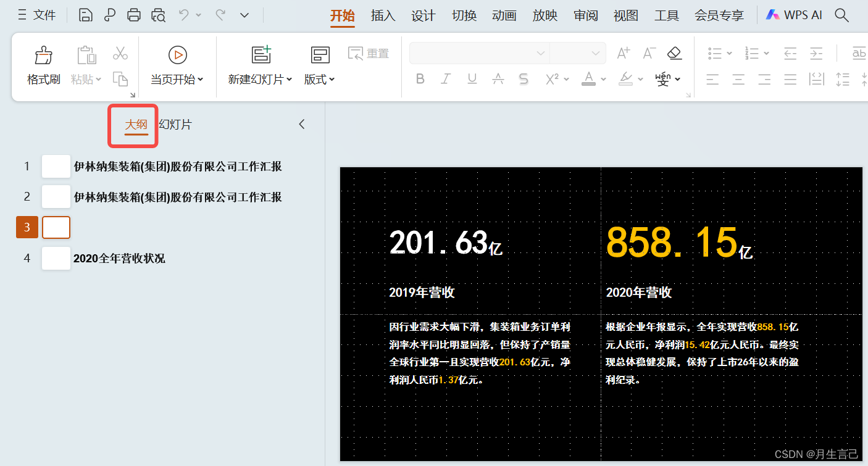Screen dimensions: 868x466
Task: Click the Increase Indent icon
Action: [x=816, y=53]
